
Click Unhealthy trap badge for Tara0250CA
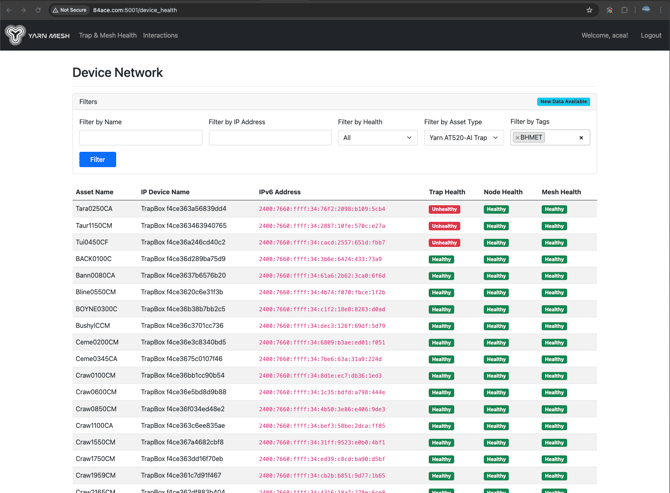pos(444,209)
